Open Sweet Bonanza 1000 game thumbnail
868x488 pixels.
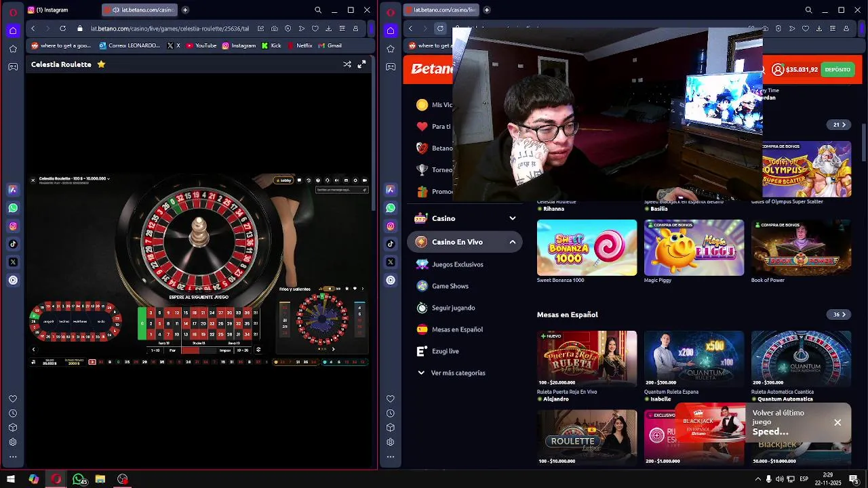coord(587,247)
